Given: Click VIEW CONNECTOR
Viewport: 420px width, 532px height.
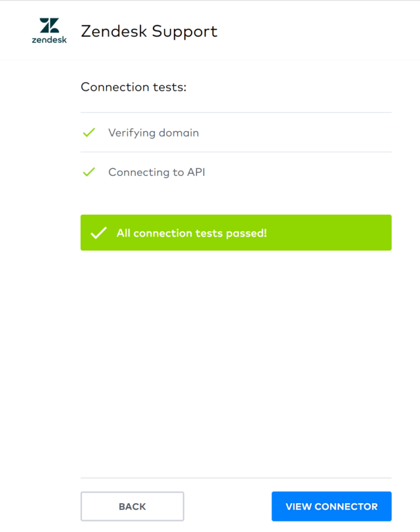Looking at the screenshot, I should (x=331, y=506).
